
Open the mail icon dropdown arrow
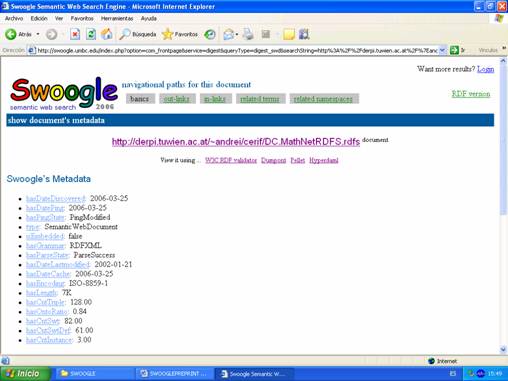[237, 34]
